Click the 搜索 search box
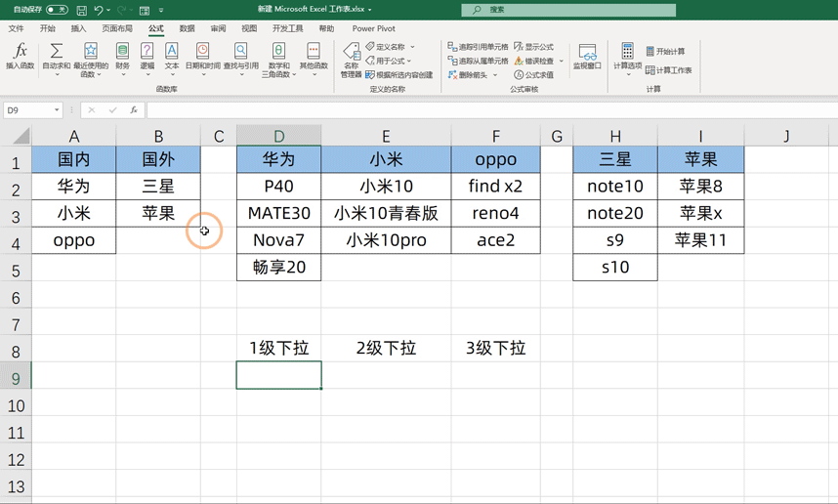The image size is (838, 504). coord(568,10)
